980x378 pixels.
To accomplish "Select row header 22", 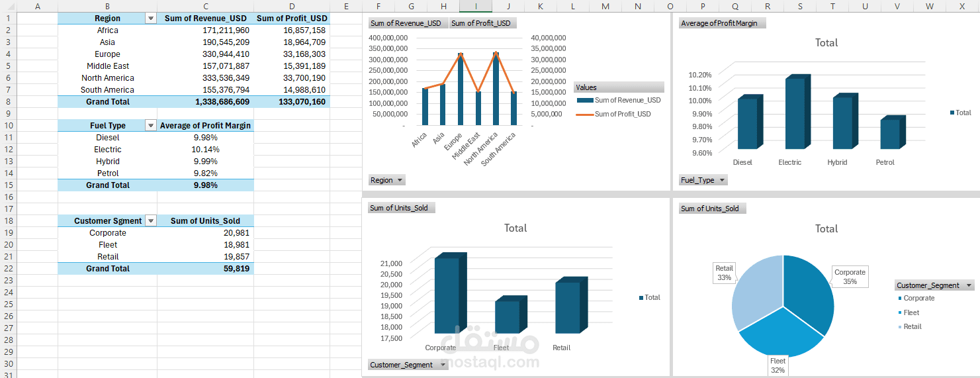I will tap(8, 269).
